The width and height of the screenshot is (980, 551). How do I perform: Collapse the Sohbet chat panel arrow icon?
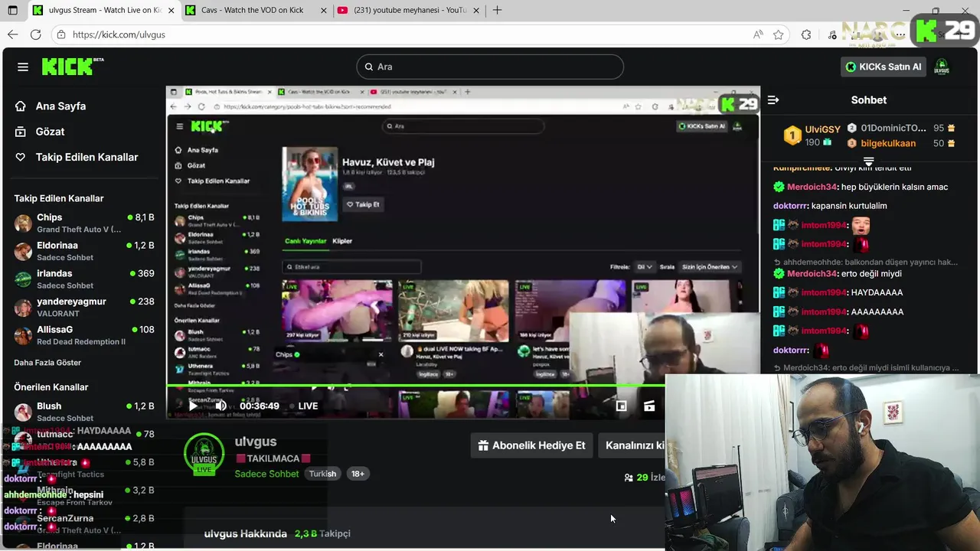tap(773, 100)
